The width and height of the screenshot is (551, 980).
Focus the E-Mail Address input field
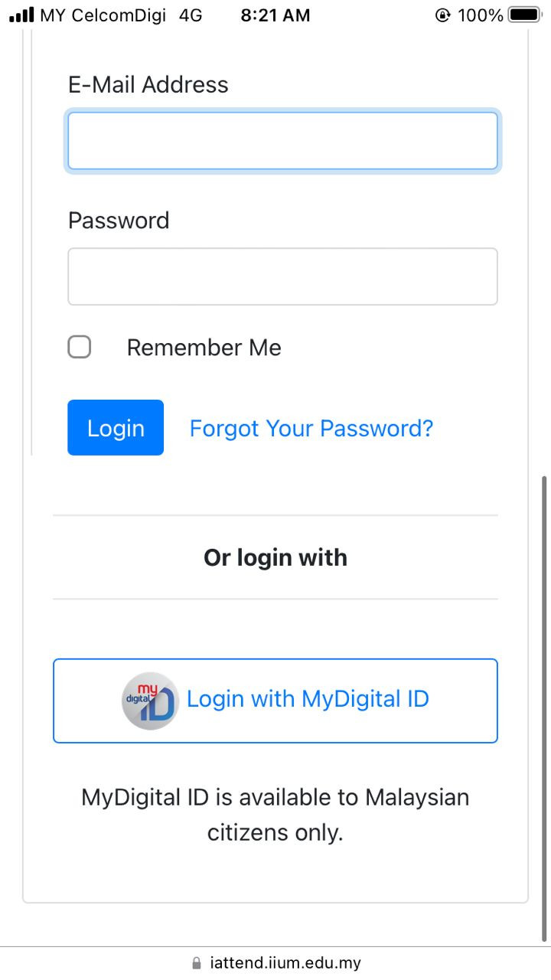coord(282,141)
